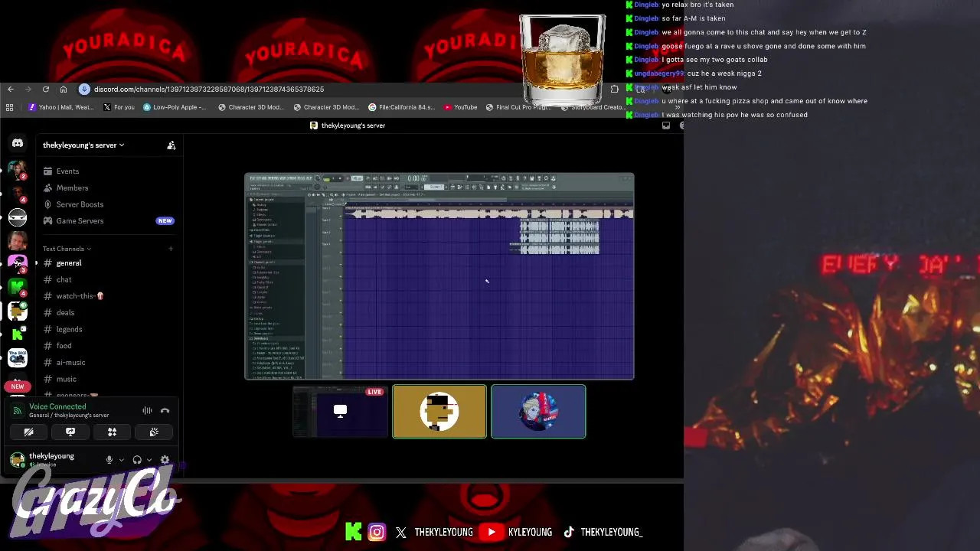The height and width of the screenshot is (551, 980).
Task: Open Discord direct messages home icon
Action: click(x=18, y=143)
